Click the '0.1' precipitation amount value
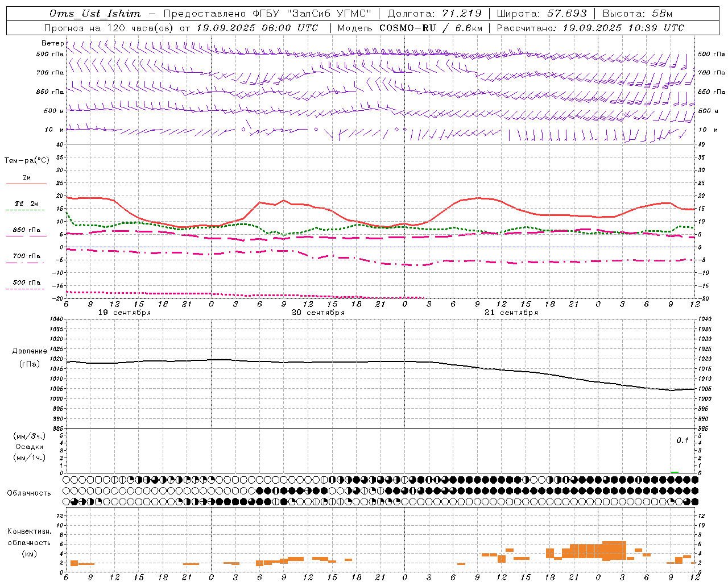 (x=682, y=440)
